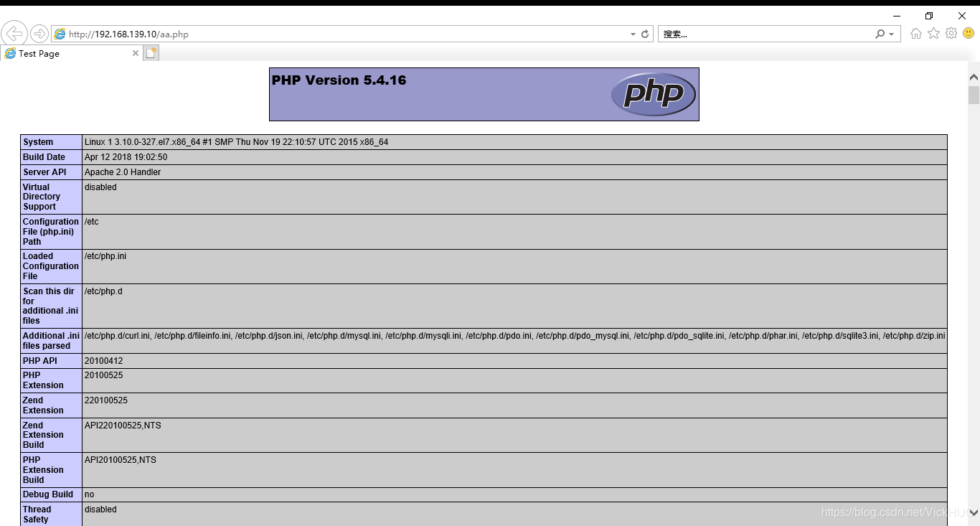Click the PHP logo image
Viewport: 980px width, 526px height.
point(654,94)
